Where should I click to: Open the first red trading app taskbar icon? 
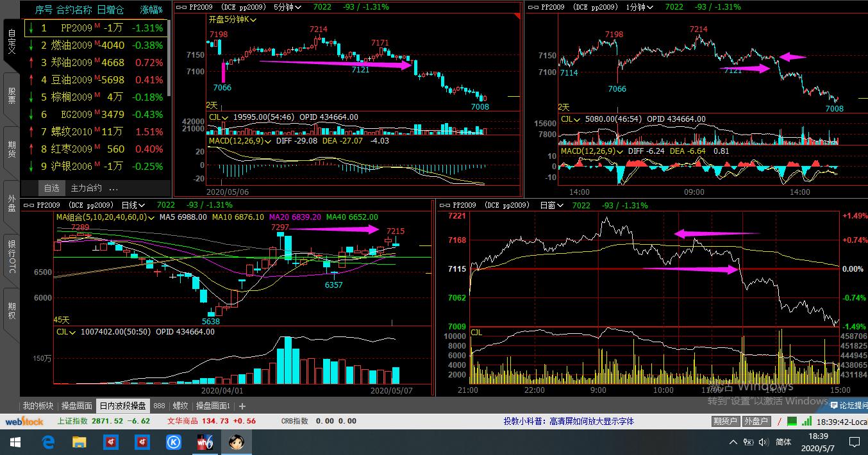tap(110, 442)
